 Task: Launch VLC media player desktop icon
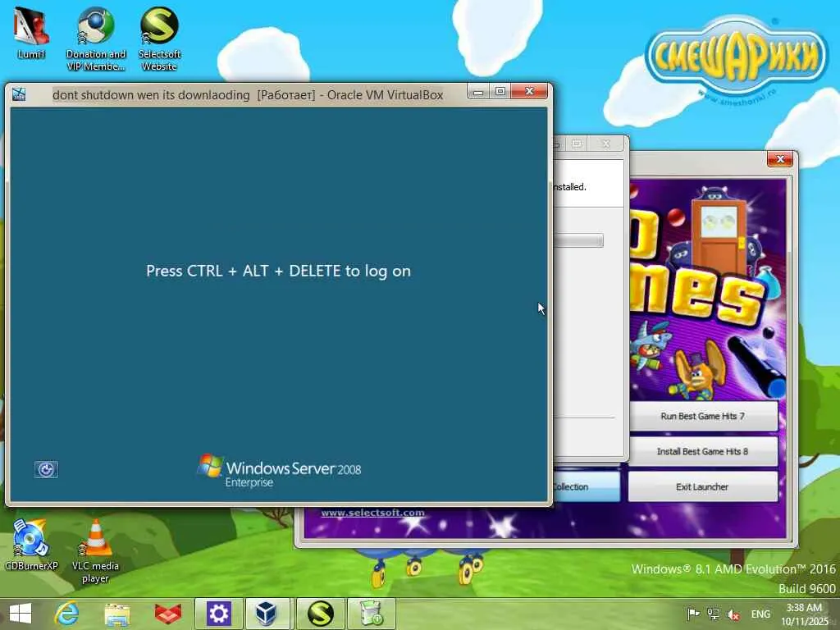click(95, 550)
